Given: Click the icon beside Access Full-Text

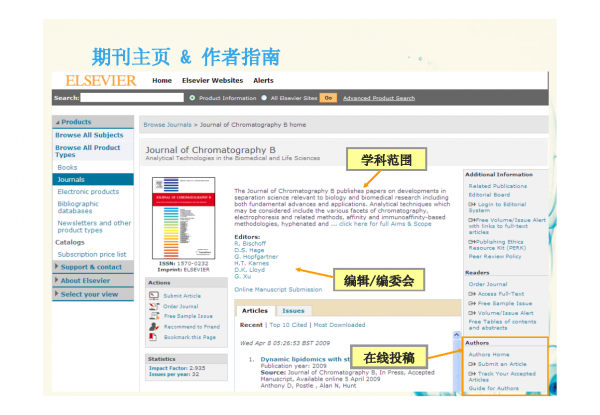Looking at the screenshot, I should pos(472,294).
